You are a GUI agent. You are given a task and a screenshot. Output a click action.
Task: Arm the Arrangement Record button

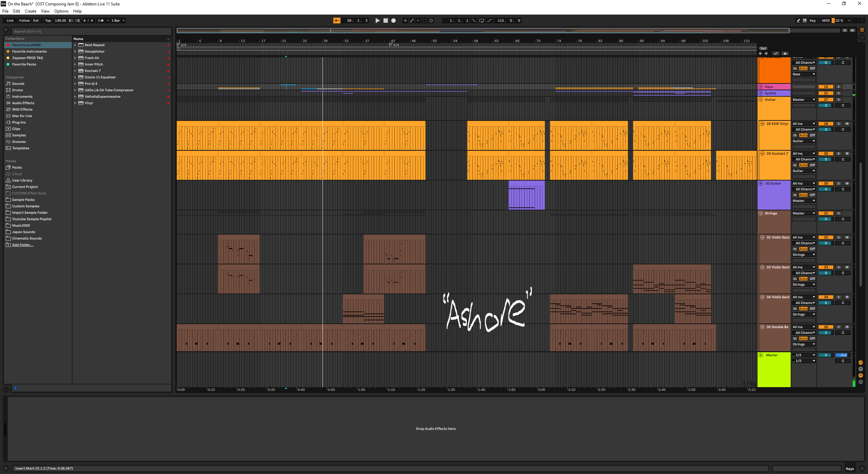click(393, 21)
